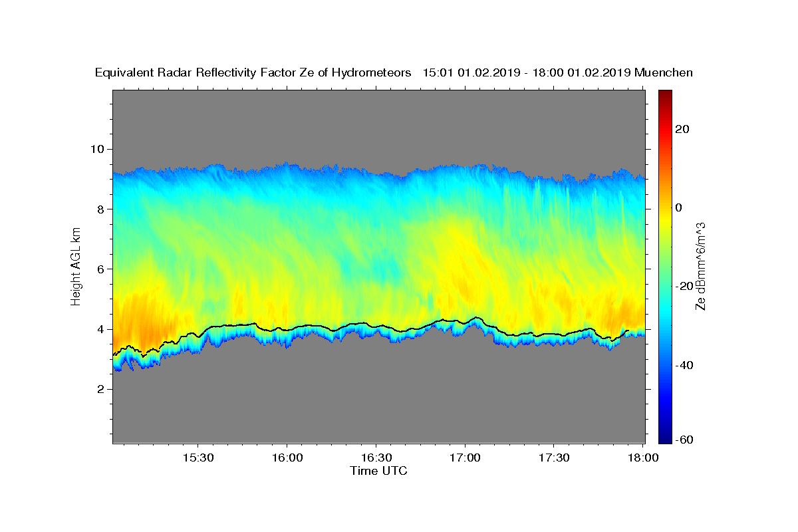Click the 16:00 time tick label

pyautogui.click(x=287, y=458)
